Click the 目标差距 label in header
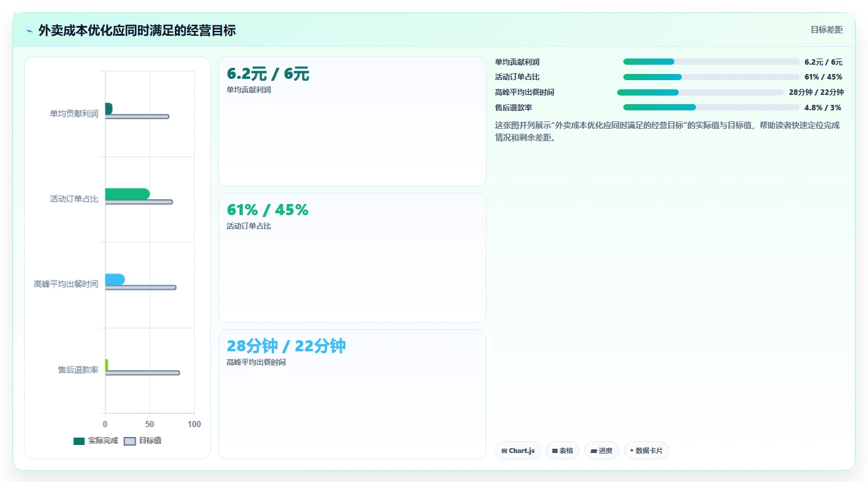Image resolution: width=868 pixels, height=482 pixels. click(x=826, y=30)
